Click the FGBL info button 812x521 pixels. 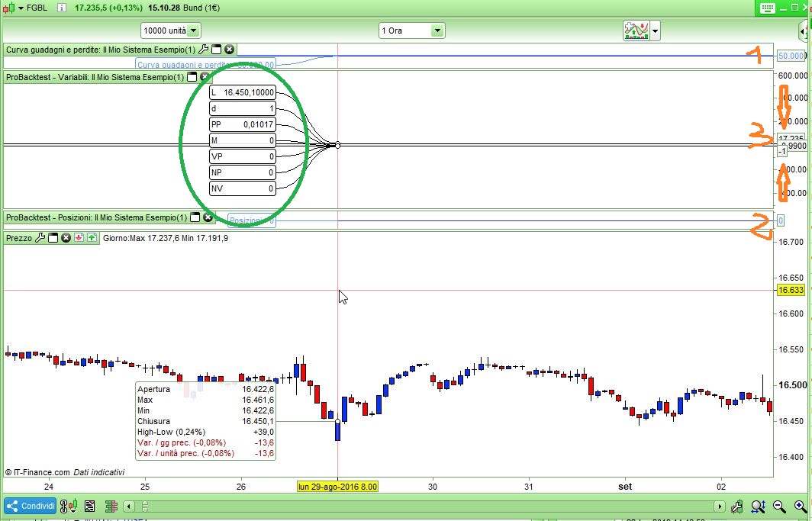pos(62,8)
